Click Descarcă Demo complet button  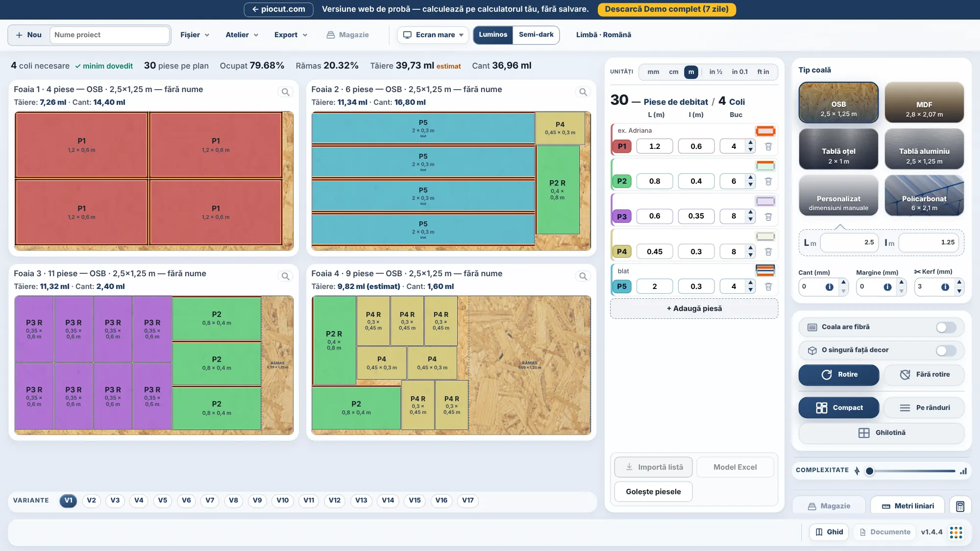[666, 9]
